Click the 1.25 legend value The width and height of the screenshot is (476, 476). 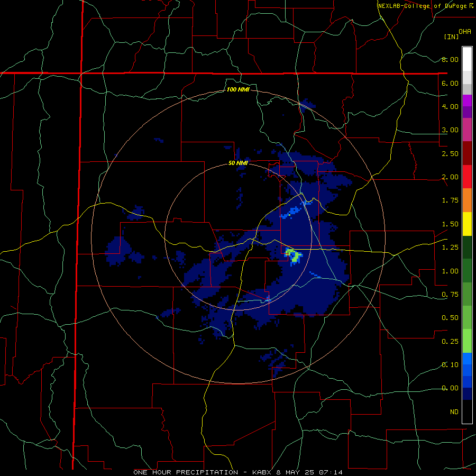(x=450, y=248)
